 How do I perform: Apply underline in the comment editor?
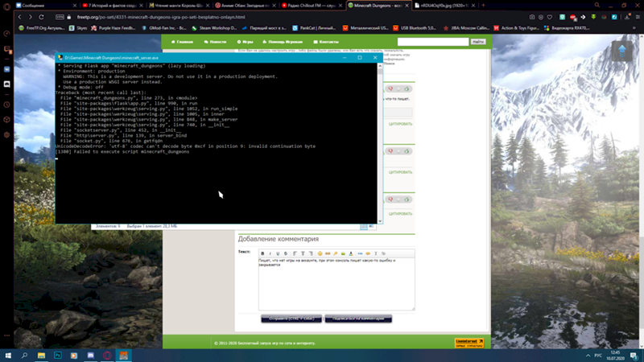[x=278, y=253]
